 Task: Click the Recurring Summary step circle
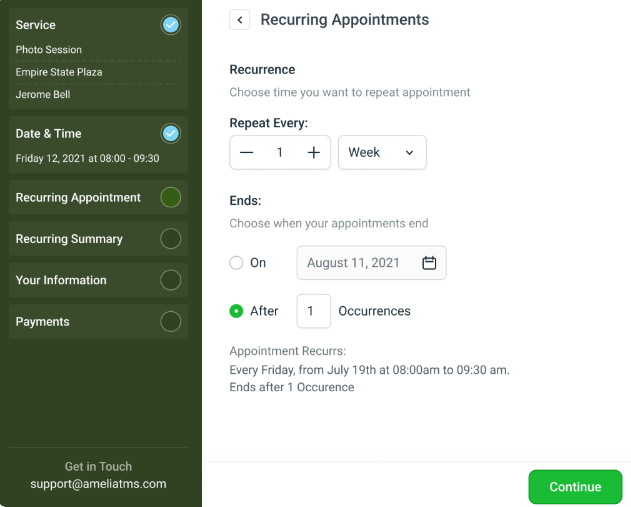(171, 239)
